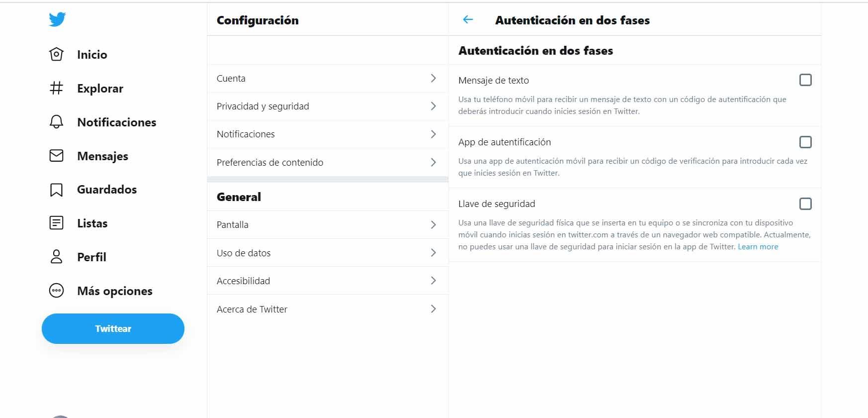The height and width of the screenshot is (418, 868).
Task: Open Inicio via the home icon
Action: point(57,54)
